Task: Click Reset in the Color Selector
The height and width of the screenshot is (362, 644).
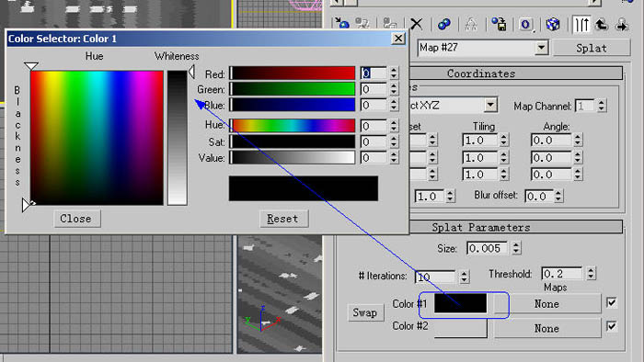Action: (282, 219)
